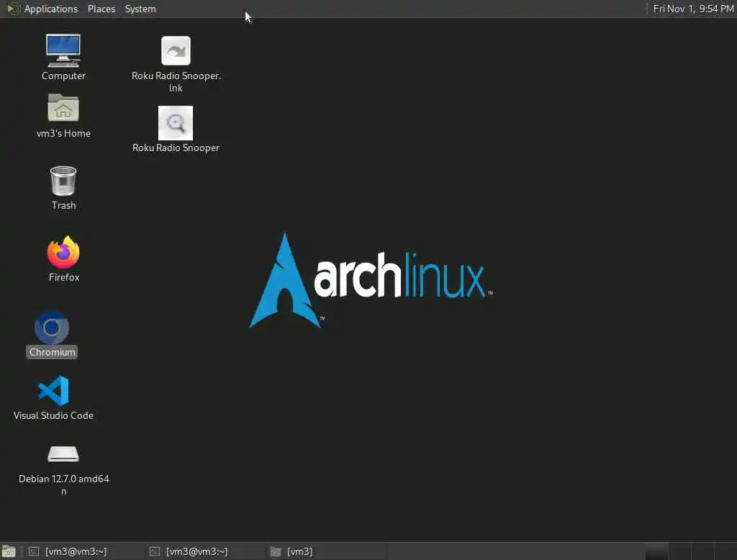This screenshot has width=737, height=560.
Task: Click the MATE logo beside Applications
Action: tap(13, 9)
